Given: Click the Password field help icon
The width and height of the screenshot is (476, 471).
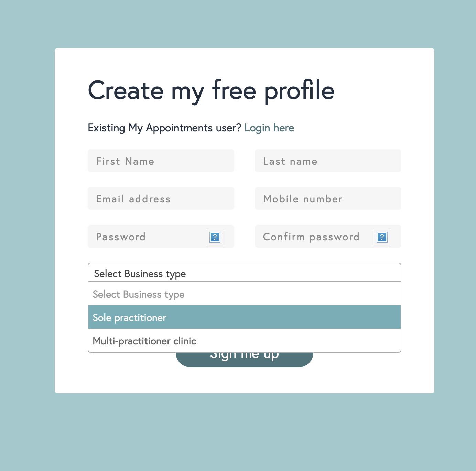Looking at the screenshot, I should click(215, 237).
